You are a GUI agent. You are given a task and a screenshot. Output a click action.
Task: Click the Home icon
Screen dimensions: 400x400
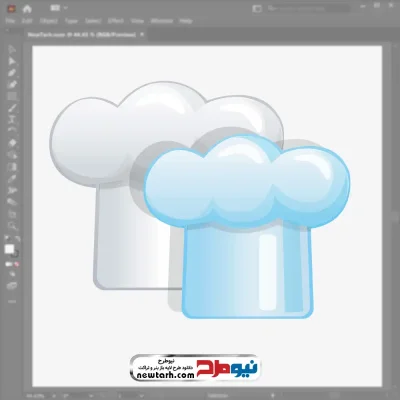coord(27,9)
